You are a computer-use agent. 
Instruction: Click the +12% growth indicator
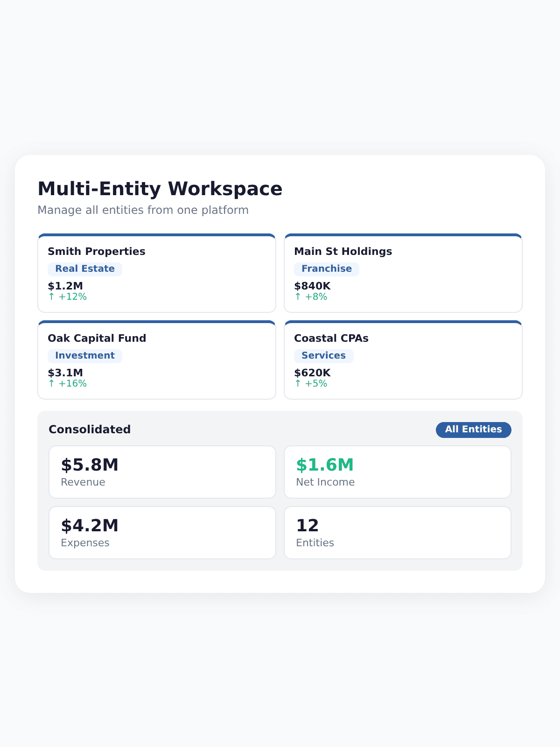click(68, 297)
